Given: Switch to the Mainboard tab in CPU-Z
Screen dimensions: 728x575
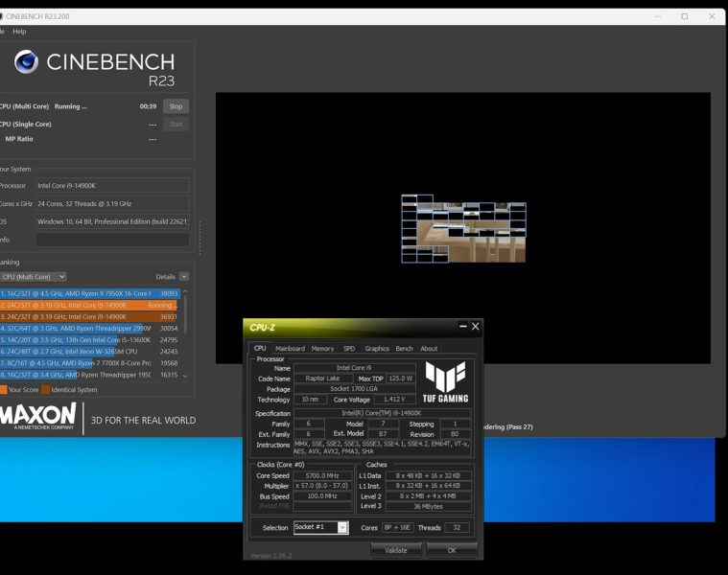Looking at the screenshot, I should click(291, 349).
